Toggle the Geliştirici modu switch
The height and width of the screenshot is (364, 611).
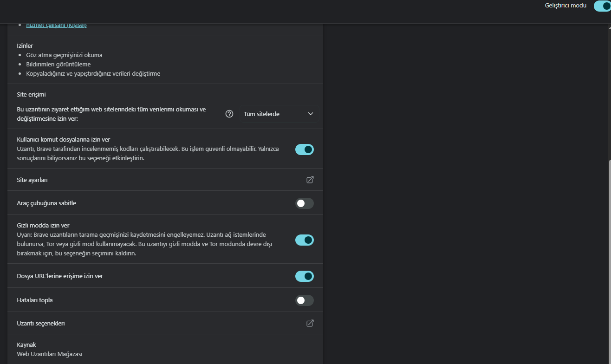(603, 6)
